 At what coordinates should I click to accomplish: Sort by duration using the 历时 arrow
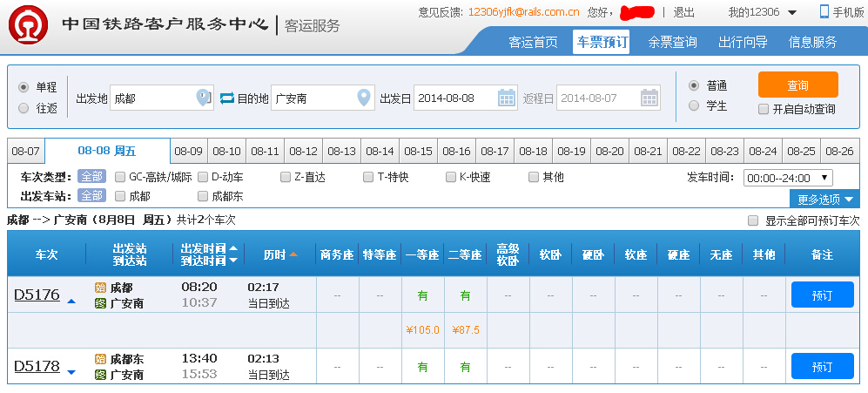coord(293,254)
